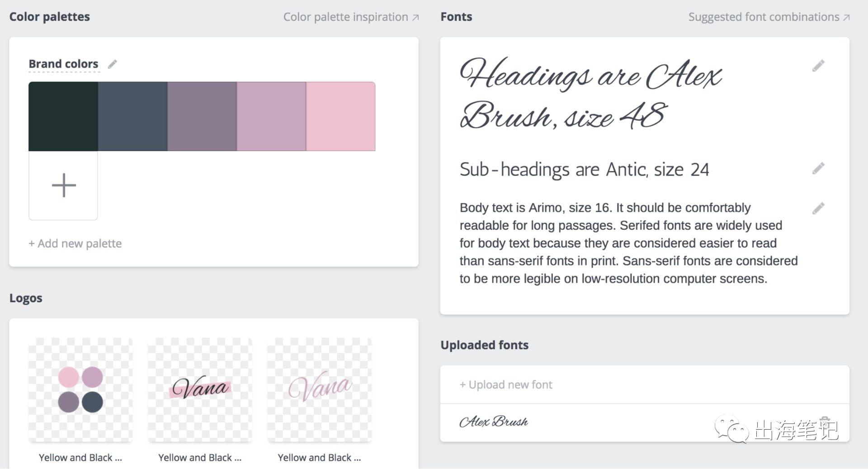Image resolution: width=868 pixels, height=469 pixels.
Task: Select the slate blue-gray color swatch
Action: (132, 116)
